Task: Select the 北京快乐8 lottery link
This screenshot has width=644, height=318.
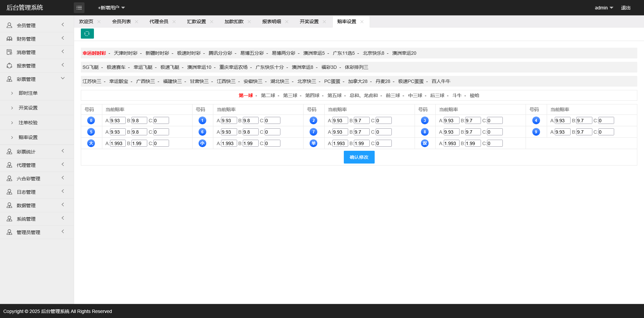Action: (373, 53)
